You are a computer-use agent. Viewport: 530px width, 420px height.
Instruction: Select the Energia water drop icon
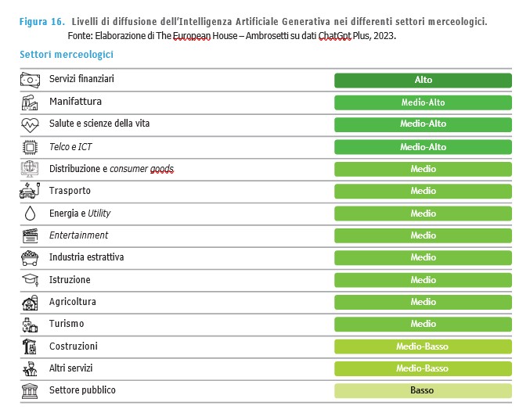(30, 214)
